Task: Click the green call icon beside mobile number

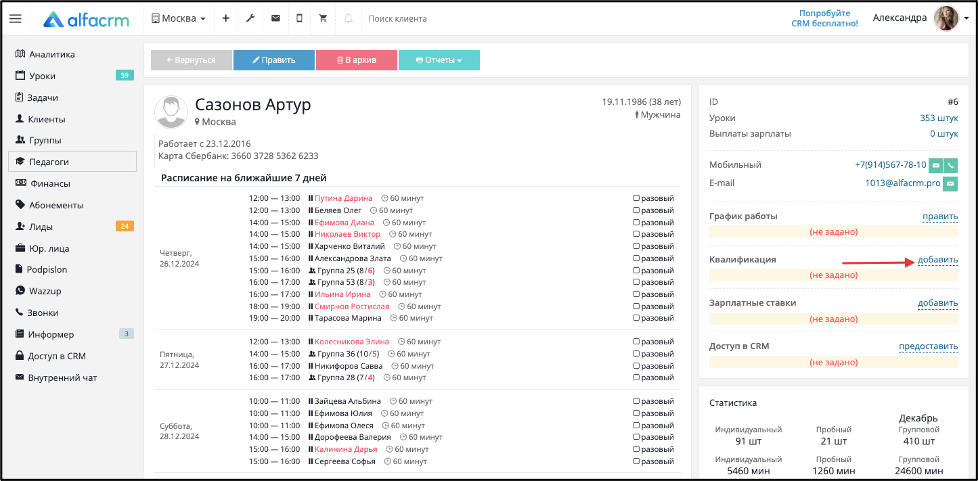Action: (951, 166)
